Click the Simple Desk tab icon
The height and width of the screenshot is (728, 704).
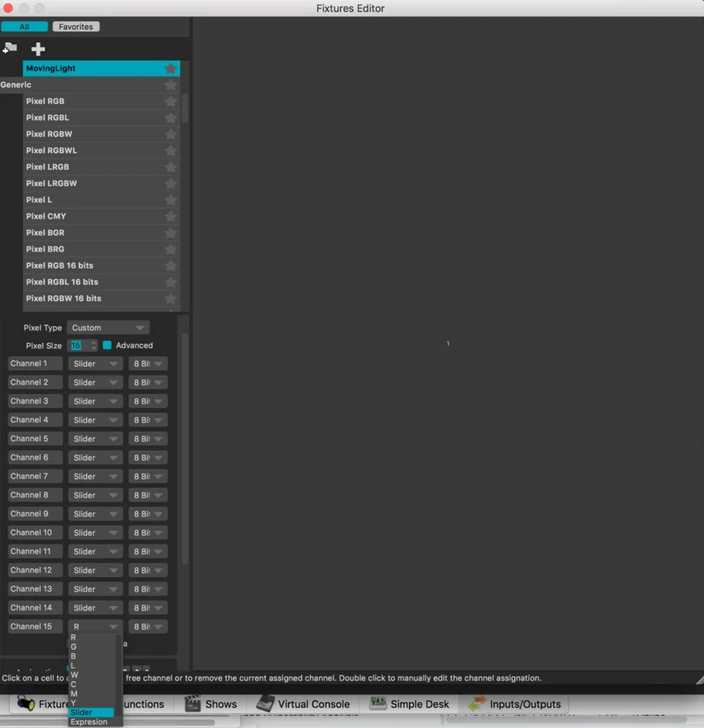(x=377, y=703)
